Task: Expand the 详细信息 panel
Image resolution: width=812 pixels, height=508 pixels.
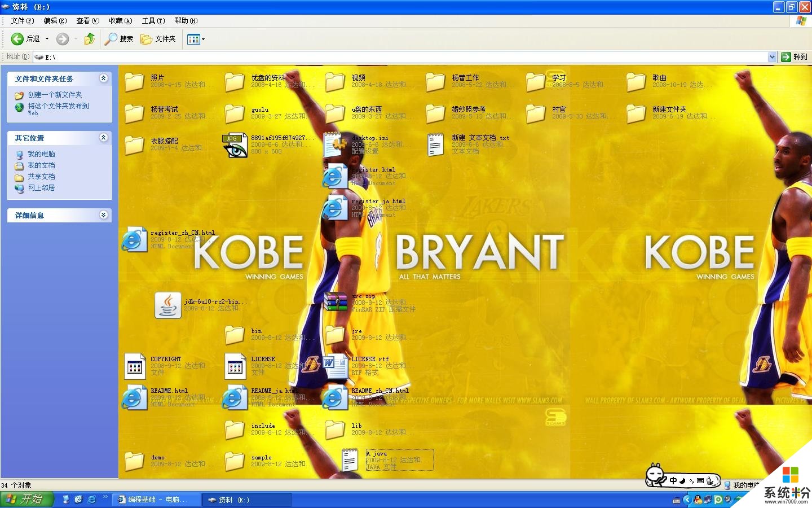Action: click(103, 215)
